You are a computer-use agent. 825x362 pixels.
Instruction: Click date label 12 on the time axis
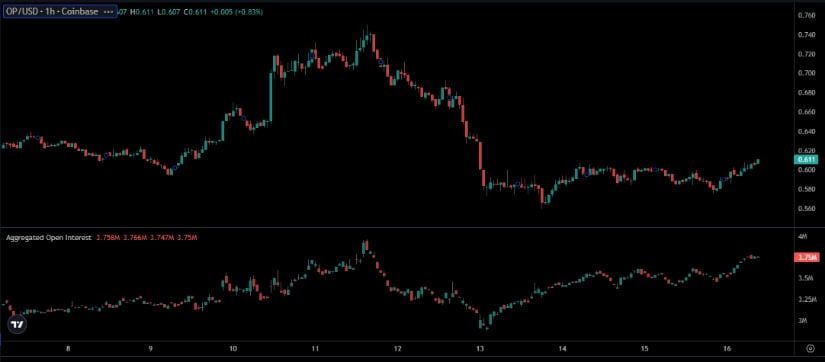(398, 348)
